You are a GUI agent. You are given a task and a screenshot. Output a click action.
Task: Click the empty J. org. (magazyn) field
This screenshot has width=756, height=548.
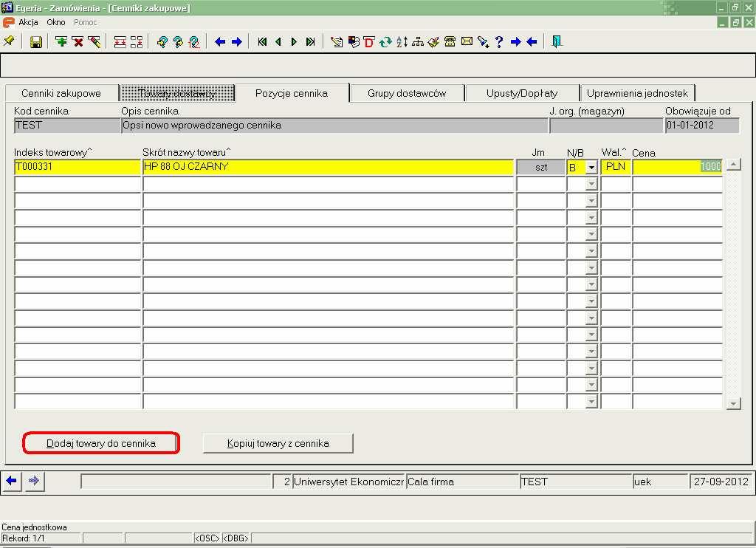coord(607,126)
